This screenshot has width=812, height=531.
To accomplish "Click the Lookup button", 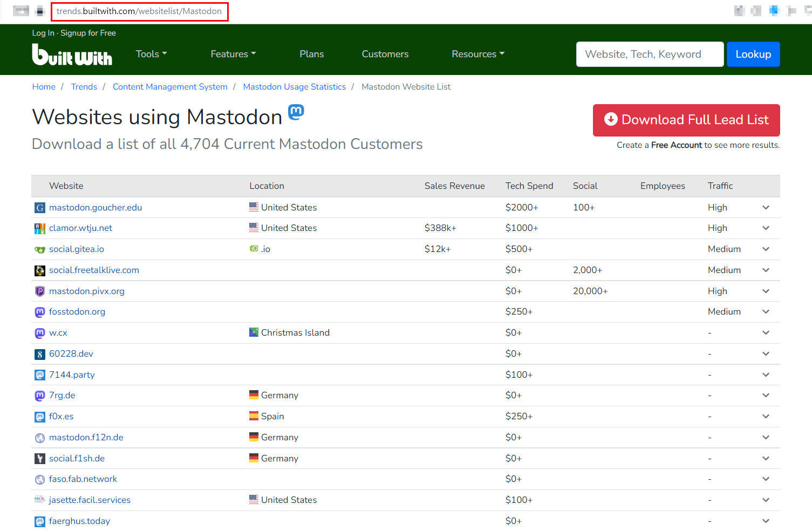I will pyautogui.click(x=753, y=54).
